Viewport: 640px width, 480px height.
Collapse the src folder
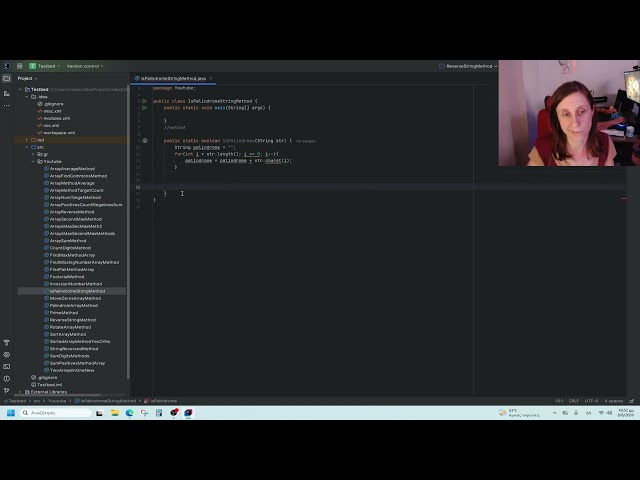tap(27, 147)
